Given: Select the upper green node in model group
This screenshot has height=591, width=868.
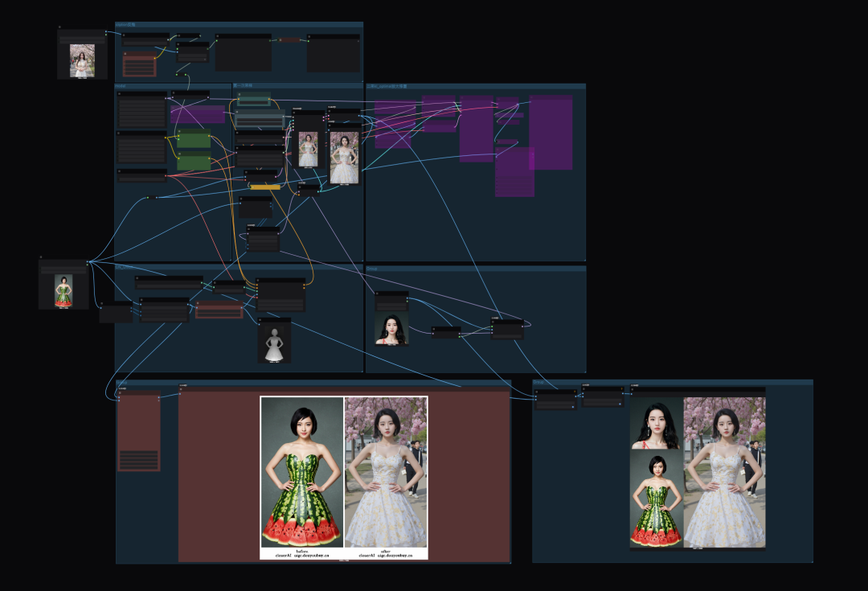Looking at the screenshot, I should (x=194, y=138).
